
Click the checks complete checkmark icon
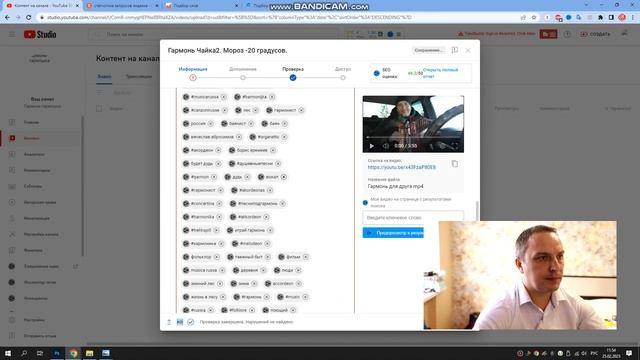coord(191,322)
